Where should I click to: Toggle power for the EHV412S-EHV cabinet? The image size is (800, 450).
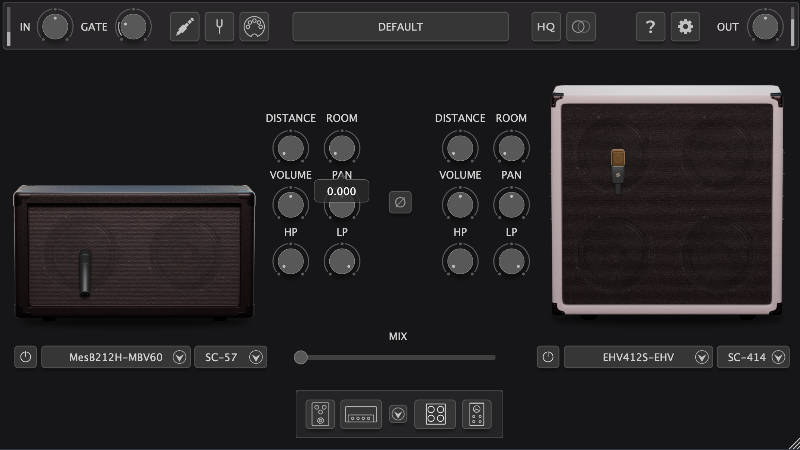pyautogui.click(x=548, y=357)
